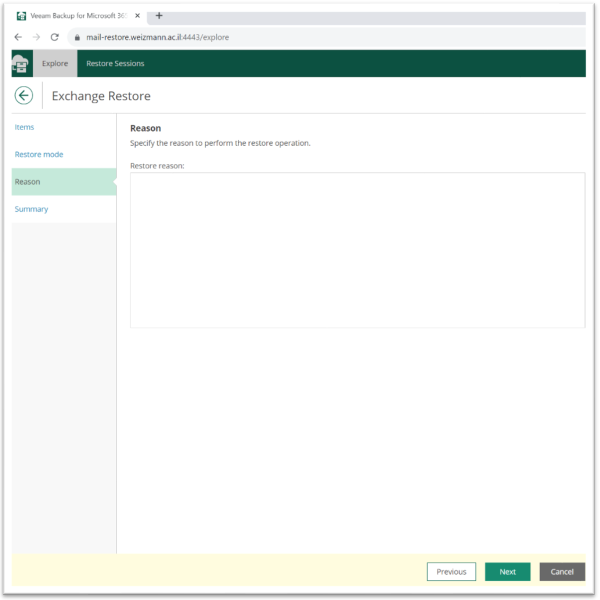Cancel the Exchange restore wizard
The width and height of the screenshot is (600, 600).
tap(562, 572)
